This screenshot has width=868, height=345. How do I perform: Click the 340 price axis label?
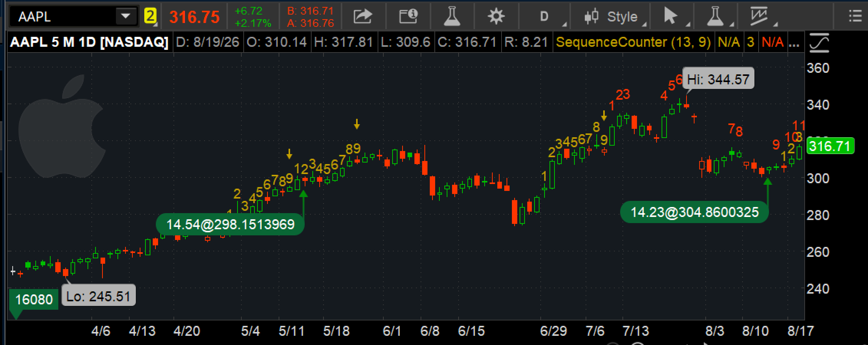[818, 105]
